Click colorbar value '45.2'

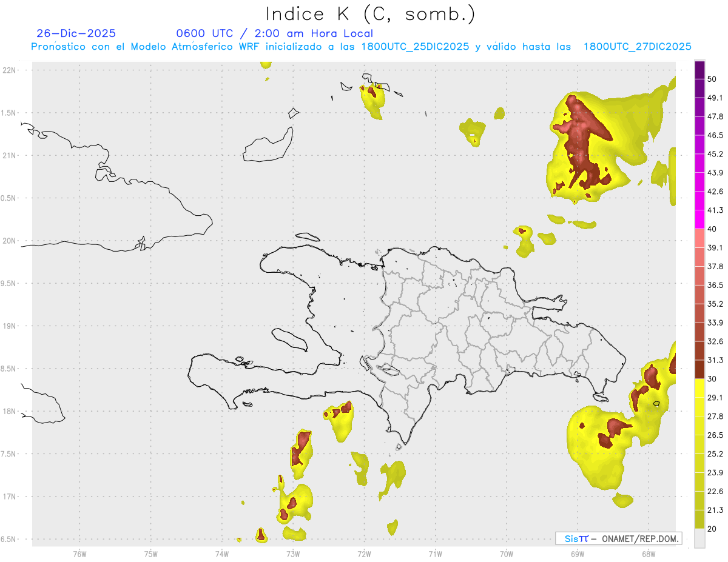coord(715,154)
